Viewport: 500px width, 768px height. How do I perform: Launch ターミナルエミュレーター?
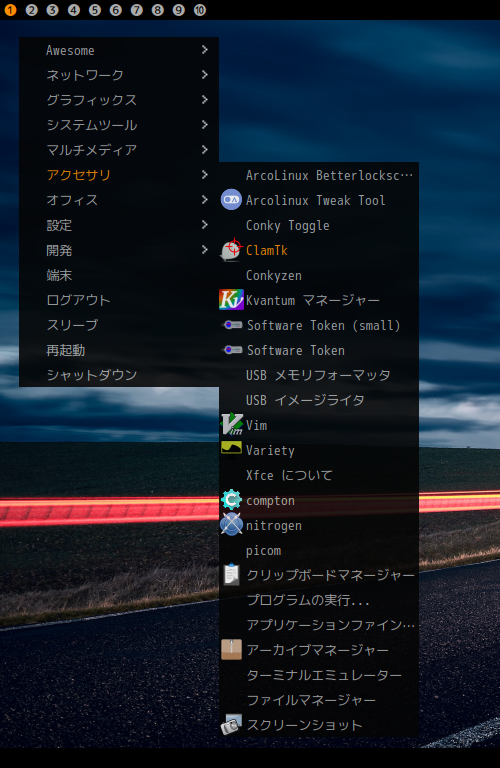coord(319,675)
